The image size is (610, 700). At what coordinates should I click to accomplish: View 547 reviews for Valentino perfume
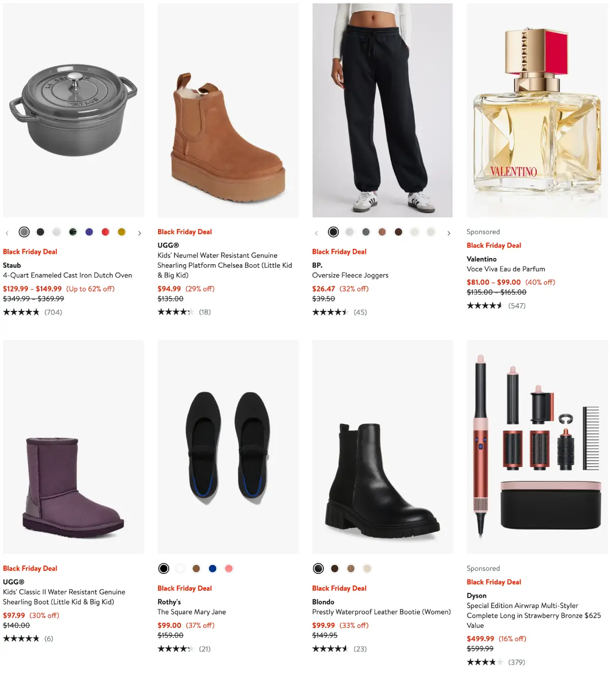tap(496, 306)
